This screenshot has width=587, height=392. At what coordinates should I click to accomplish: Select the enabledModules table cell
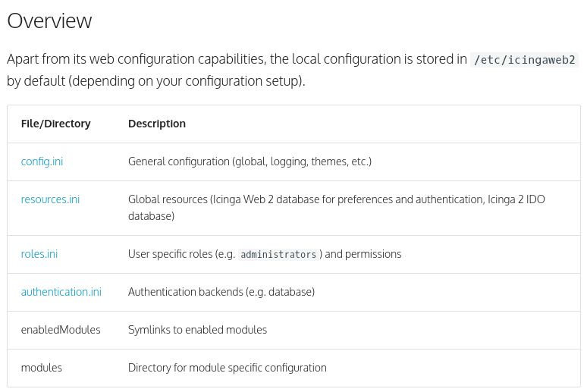point(61,330)
